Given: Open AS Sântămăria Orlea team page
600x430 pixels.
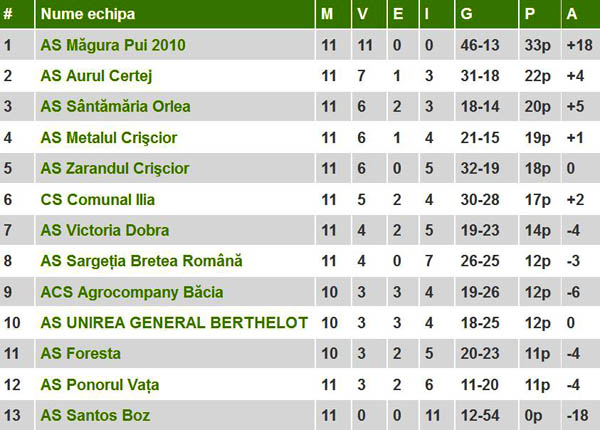Looking at the screenshot, I should [x=115, y=107].
